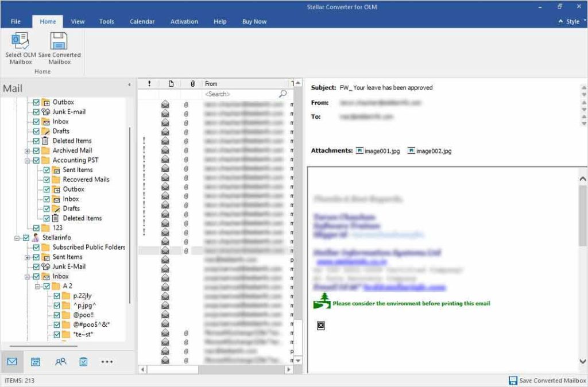This screenshot has width=588, height=387.
Task: Select the p.22jly folder
Action: pos(82,296)
